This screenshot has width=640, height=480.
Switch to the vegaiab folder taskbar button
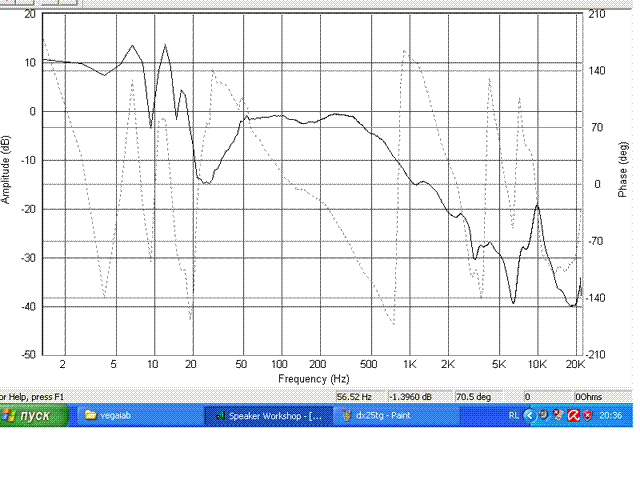point(140,416)
